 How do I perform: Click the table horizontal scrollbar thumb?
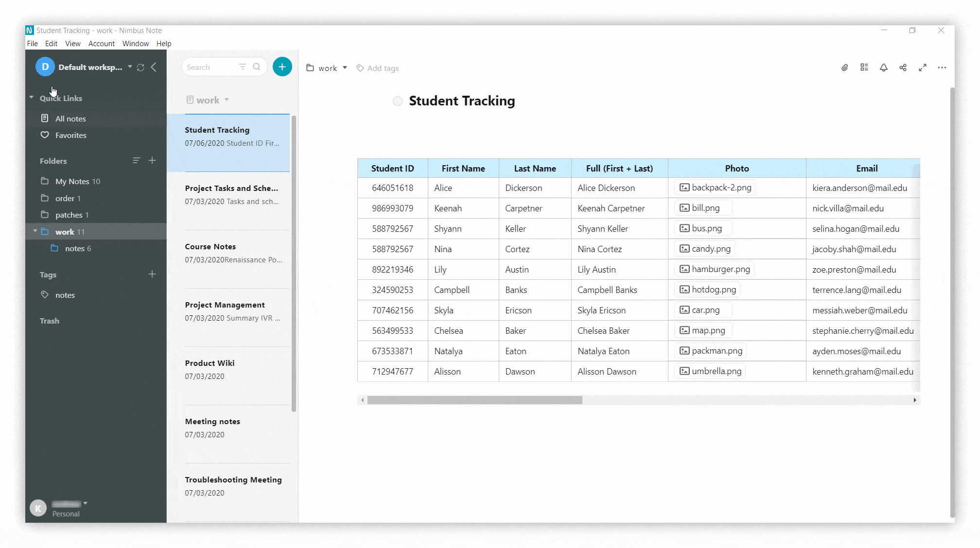[x=474, y=400]
